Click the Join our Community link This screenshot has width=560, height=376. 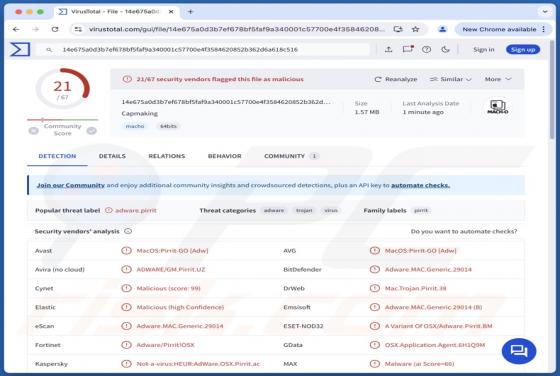coord(71,185)
